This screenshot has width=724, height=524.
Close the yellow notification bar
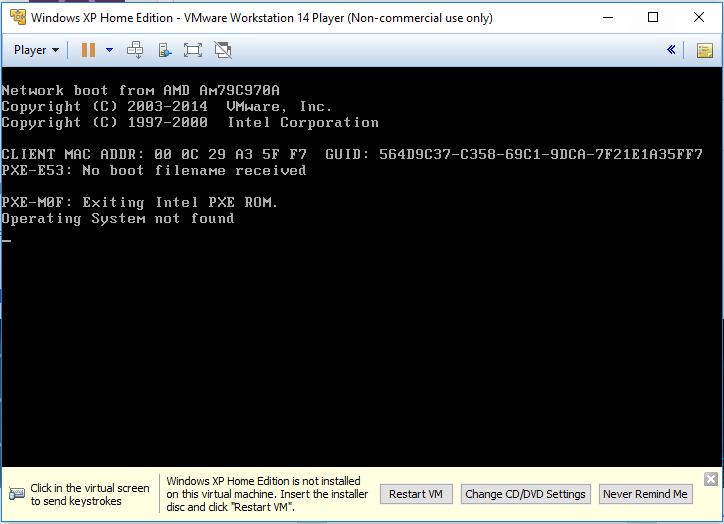coord(711,479)
